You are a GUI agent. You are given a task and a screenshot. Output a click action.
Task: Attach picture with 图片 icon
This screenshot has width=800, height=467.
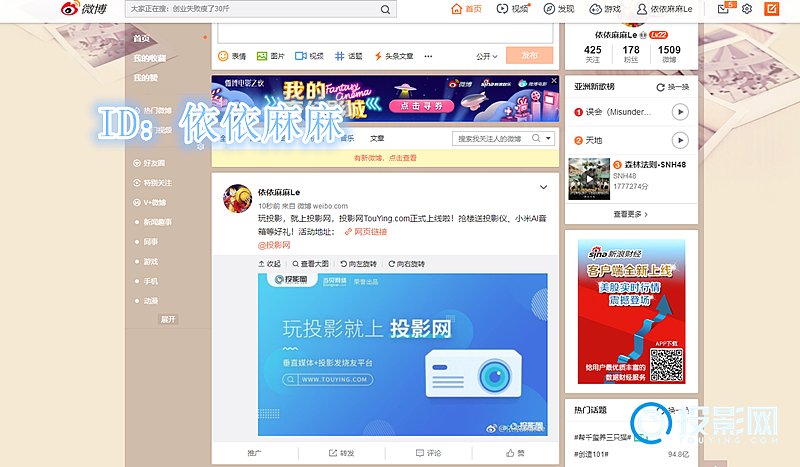tap(270, 56)
